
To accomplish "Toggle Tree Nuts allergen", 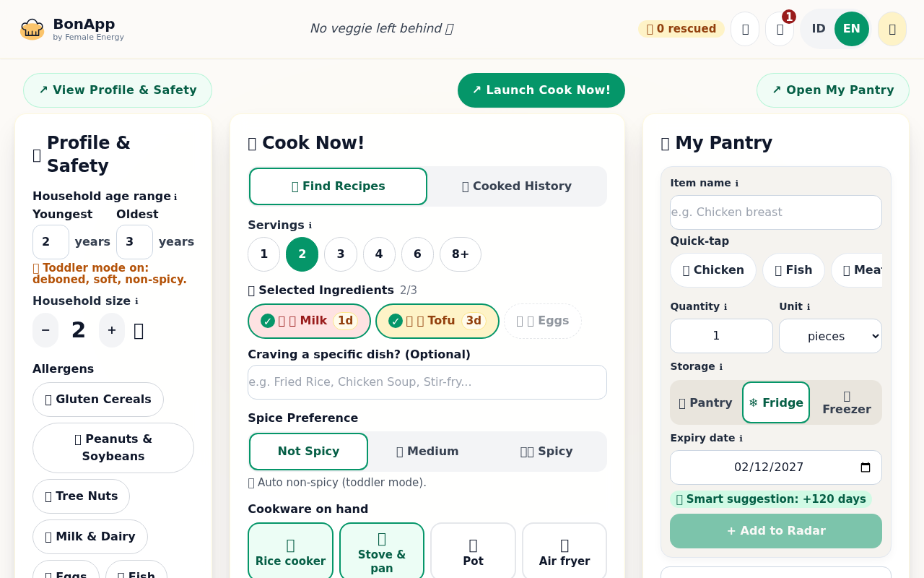I will pyautogui.click(x=81, y=496).
